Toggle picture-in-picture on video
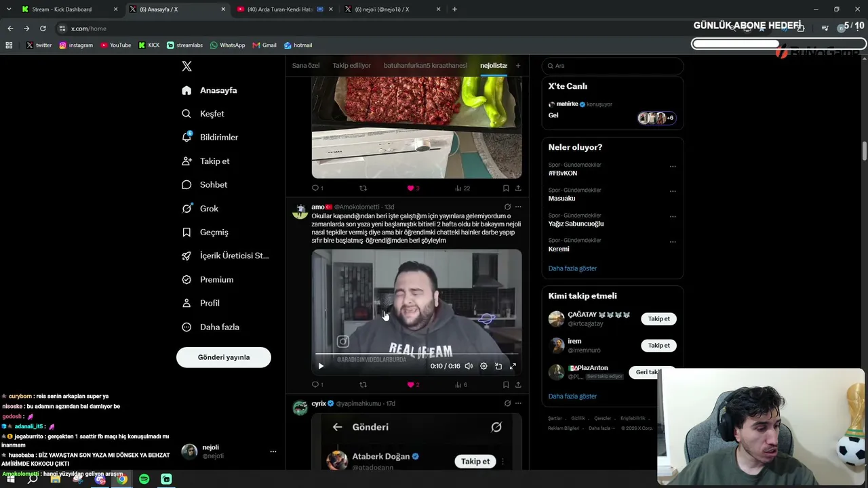868x488 pixels. (x=498, y=366)
